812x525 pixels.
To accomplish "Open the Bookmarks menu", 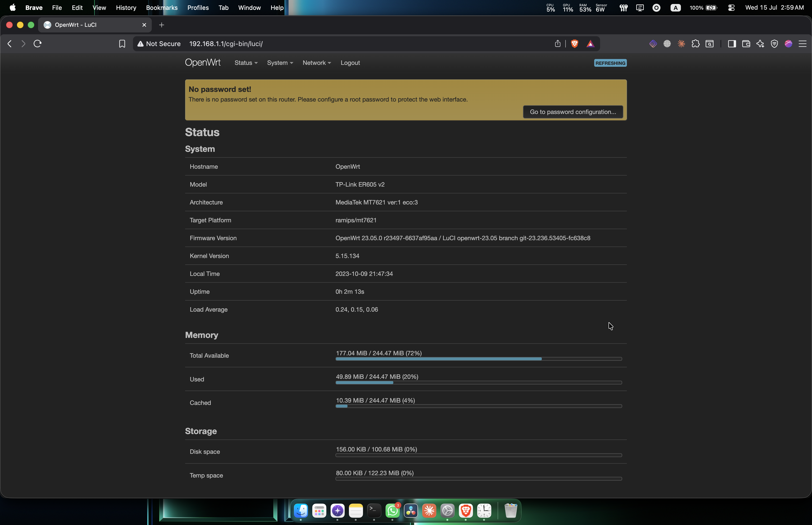I will tap(162, 8).
